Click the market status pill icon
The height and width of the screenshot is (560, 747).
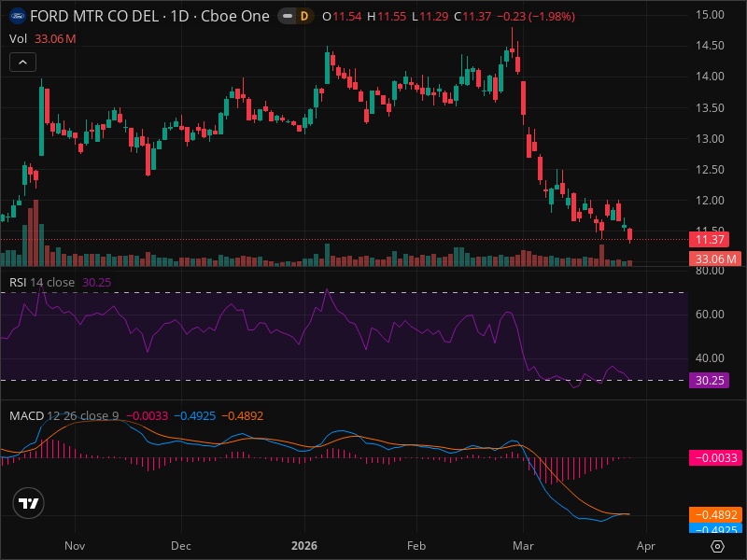[288, 17]
